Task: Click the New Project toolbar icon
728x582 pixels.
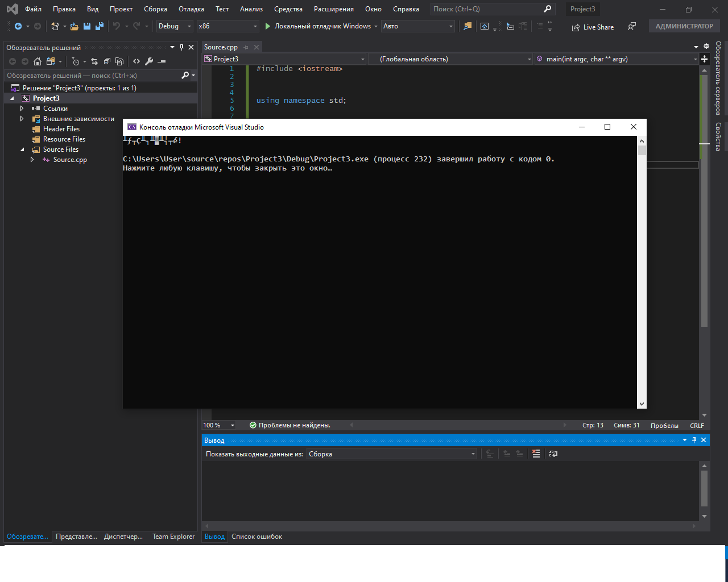Action: (x=55, y=26)
